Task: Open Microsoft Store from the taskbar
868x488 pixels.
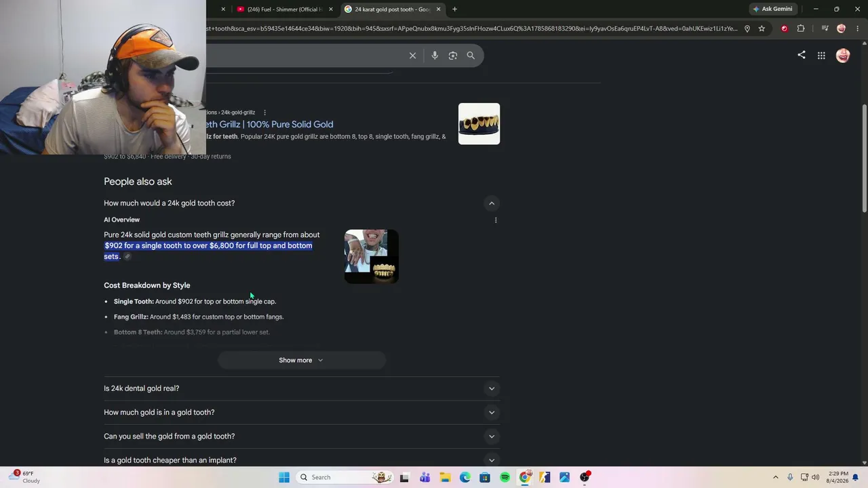Action: tap(485, 477)
